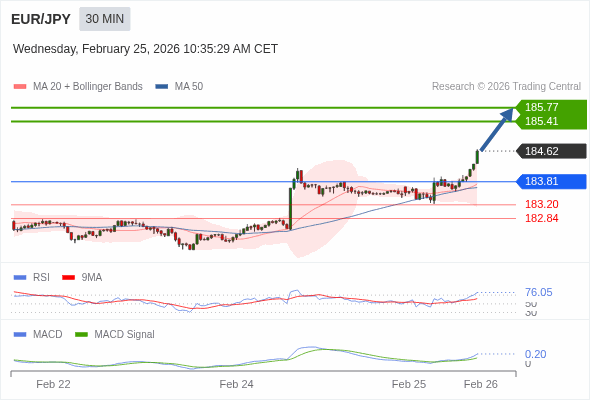Click the 30 MIN timeframe button

(x=105, y=19)
